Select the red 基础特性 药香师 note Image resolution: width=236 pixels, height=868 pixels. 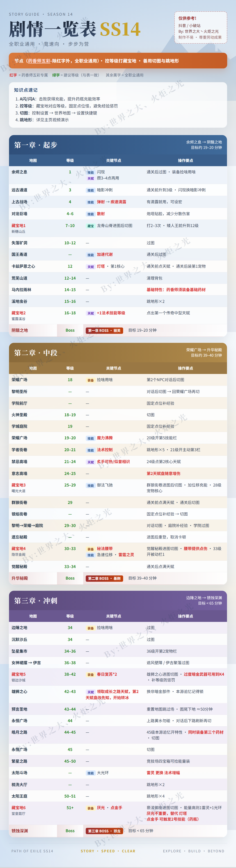[x=176, y=290]
